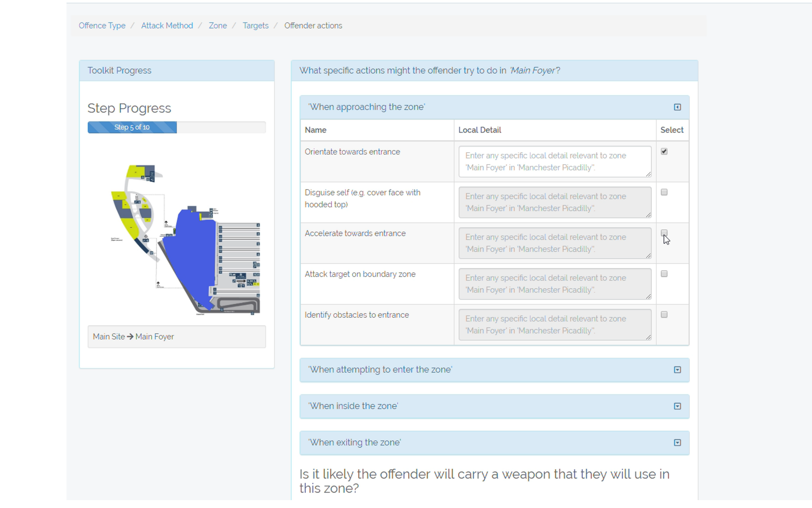Viewport: 812px width, 508px height.
Task: Uncheck 'Orientate towards entrance' checkbox
Action: (x=664, y=152)
